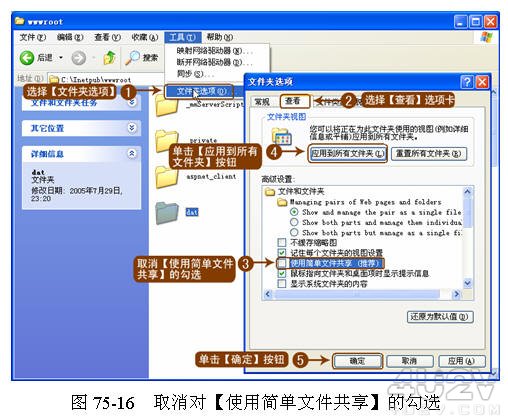Click the 还原为默认值 button

click(440, 317)
